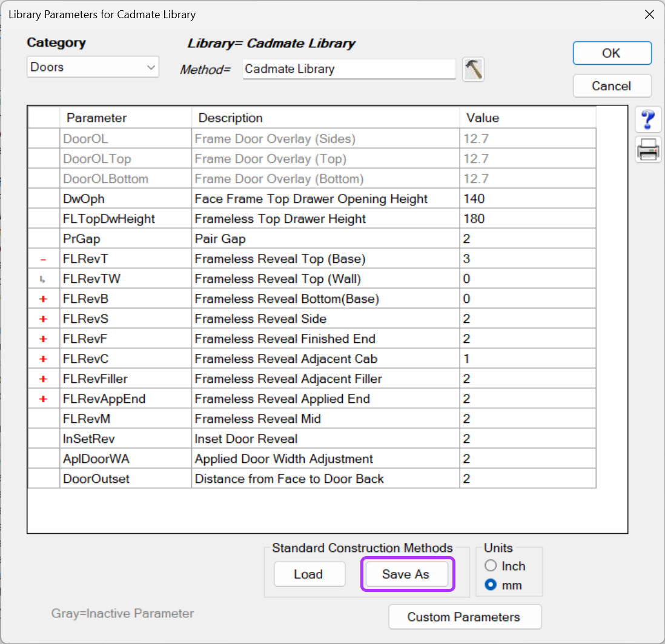
Task: Click the arrow icon beside FLRevTW
Action: tap(43, 278)
